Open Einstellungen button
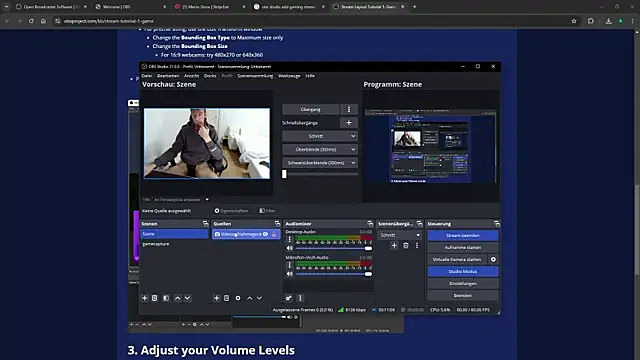The height and width of the screenshot is (360, 640). [463, 284]
